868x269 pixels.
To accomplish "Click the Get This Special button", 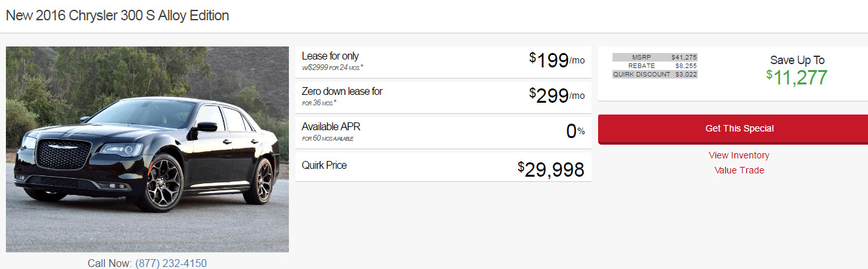I will coord(739,129).
